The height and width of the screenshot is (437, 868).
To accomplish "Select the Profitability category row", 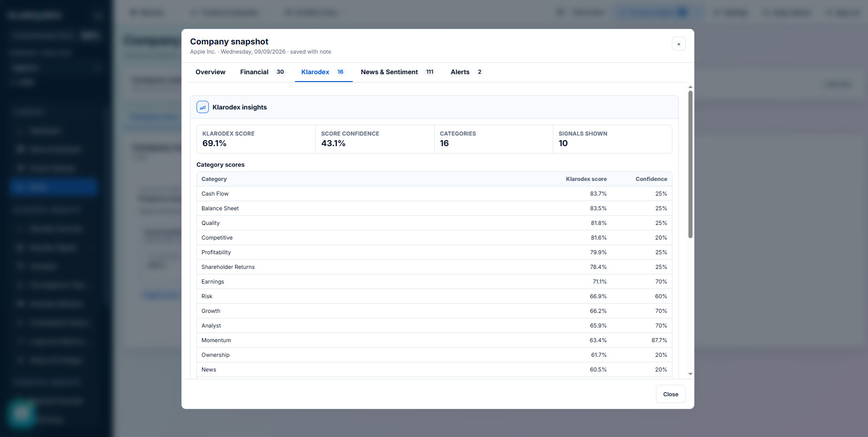I will coord(434,252).
